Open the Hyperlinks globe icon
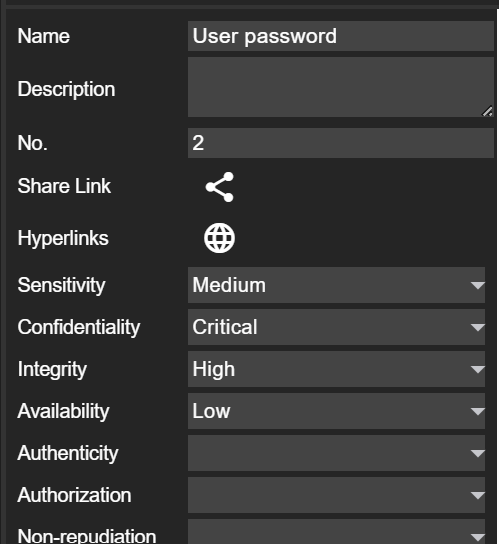Screen dimensions: 499x544 tap(219, 238)
